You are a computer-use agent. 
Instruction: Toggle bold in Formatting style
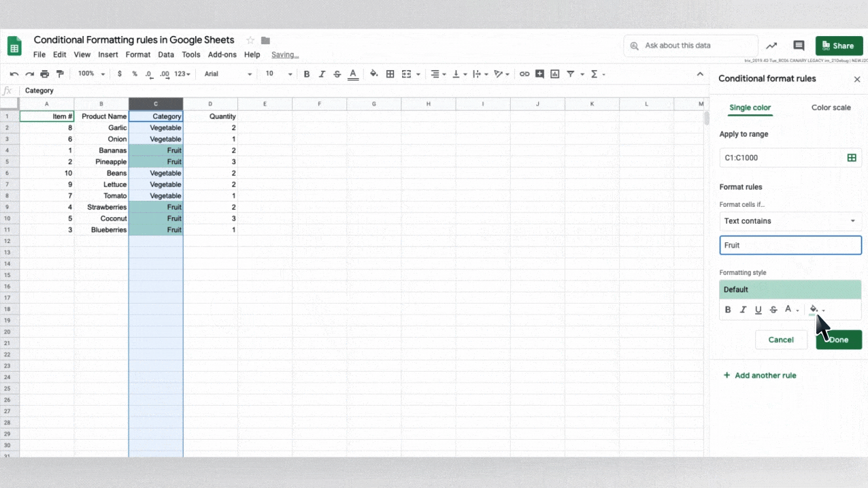[728, 310]
